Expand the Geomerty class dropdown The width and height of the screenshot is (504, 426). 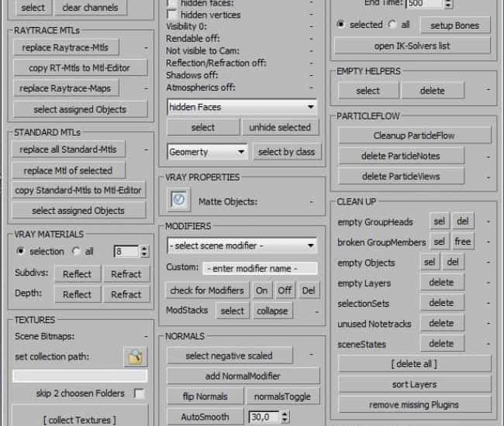tap(207, 152)
